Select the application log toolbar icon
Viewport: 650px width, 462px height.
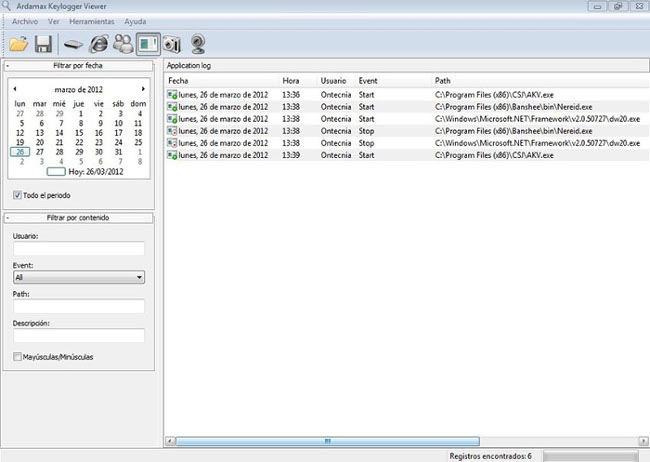148,44
